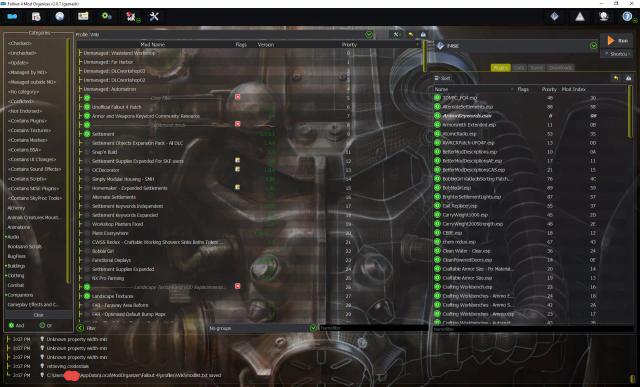Switch to the Downloads tab
The width and height of the screenshot is (640, 387).
pyautogui.click(x=560, y=68)
